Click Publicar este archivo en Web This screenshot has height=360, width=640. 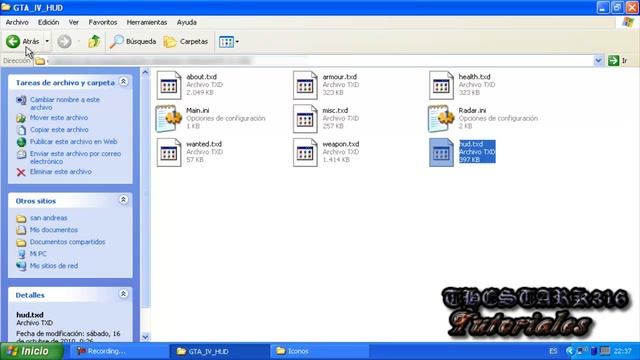coord(73,142)
